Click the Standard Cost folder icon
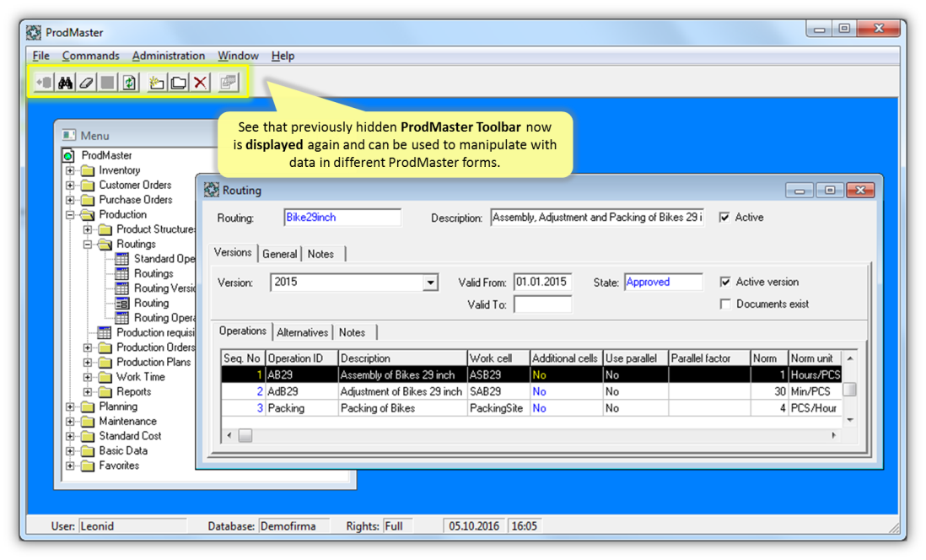 [88, 436]
